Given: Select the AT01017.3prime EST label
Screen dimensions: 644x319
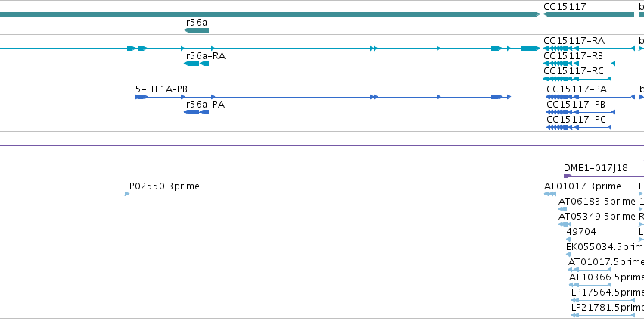Looking at the screenshot, I should 583,186.
